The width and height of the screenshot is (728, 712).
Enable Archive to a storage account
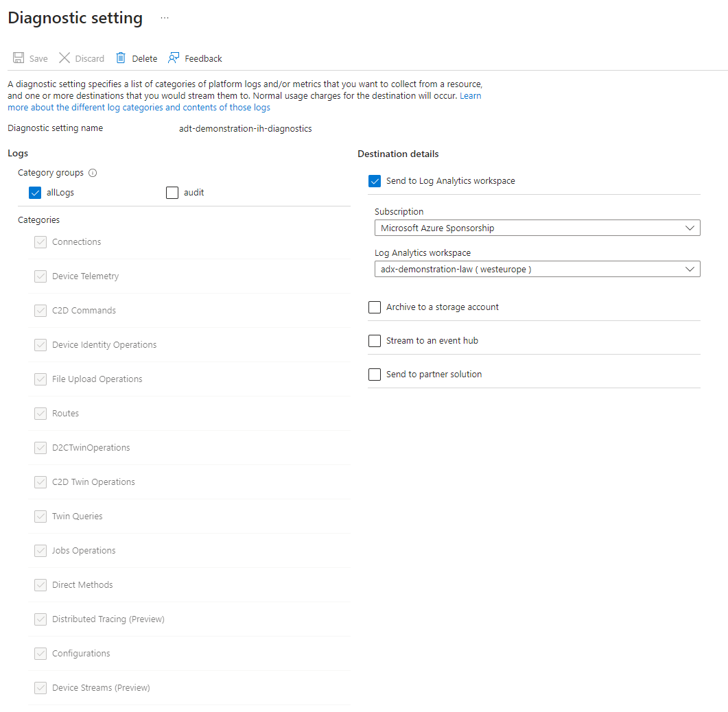[x=375, y=307]
